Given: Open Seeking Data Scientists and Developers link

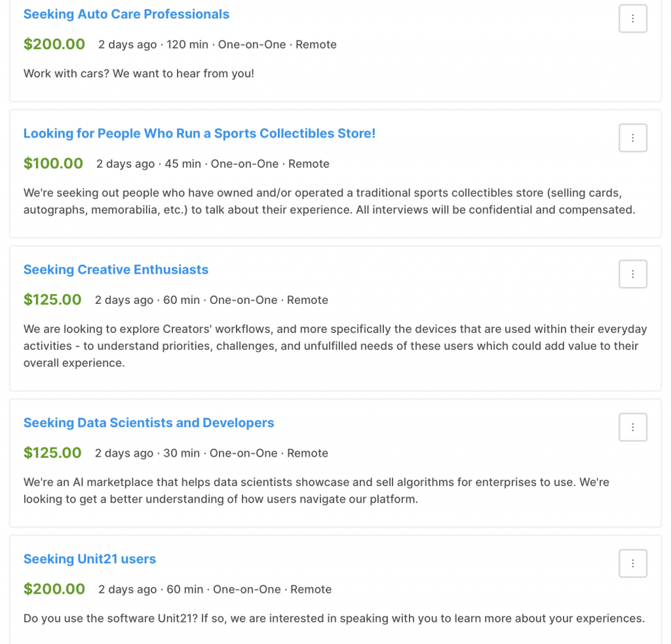Looking at the screenshot, I should [149, 423].
